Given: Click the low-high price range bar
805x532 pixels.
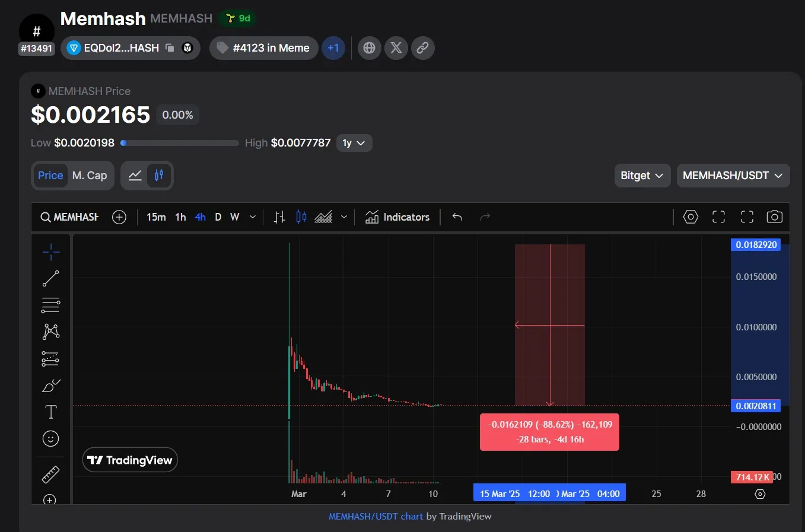Looking at the screenshot, I should (180, 143).
